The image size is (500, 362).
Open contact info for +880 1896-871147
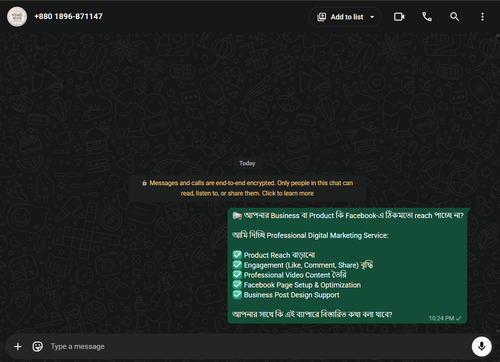click(x=68, y=16)
